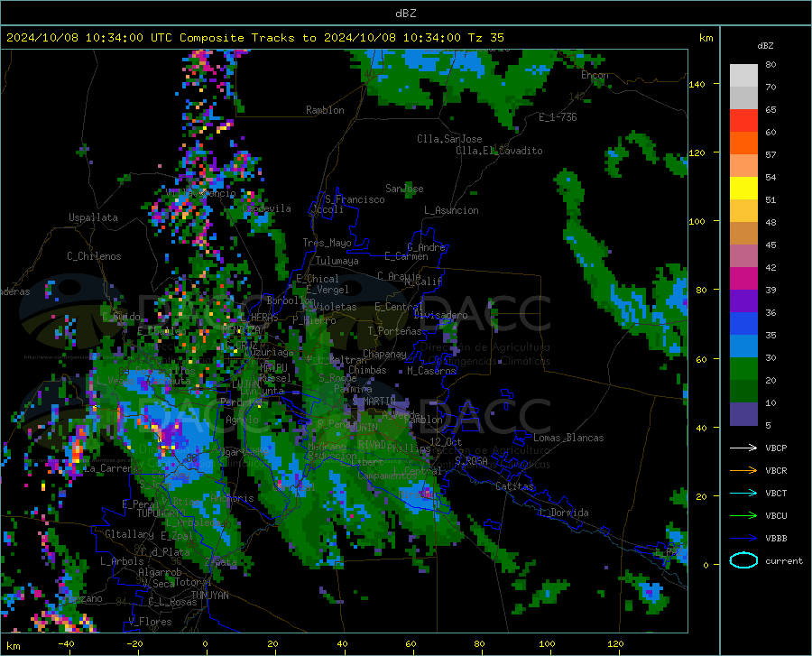Click the 'TUNUYAN' map label
This screenshot has height=656, width=812.
[x=209, y=596]
